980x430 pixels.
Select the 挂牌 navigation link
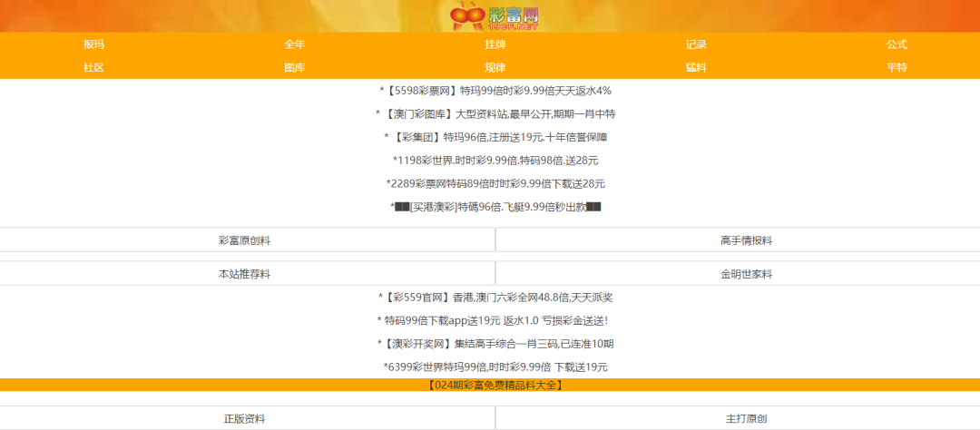pyautogui.click(x=495, y=44)
